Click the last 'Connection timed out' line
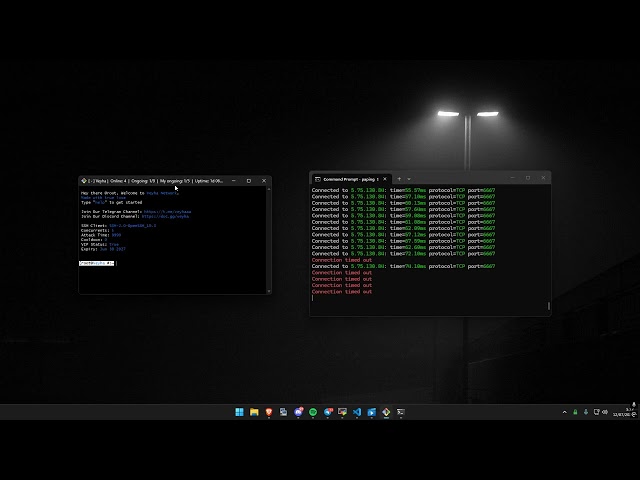 click(x=342, y=292)
